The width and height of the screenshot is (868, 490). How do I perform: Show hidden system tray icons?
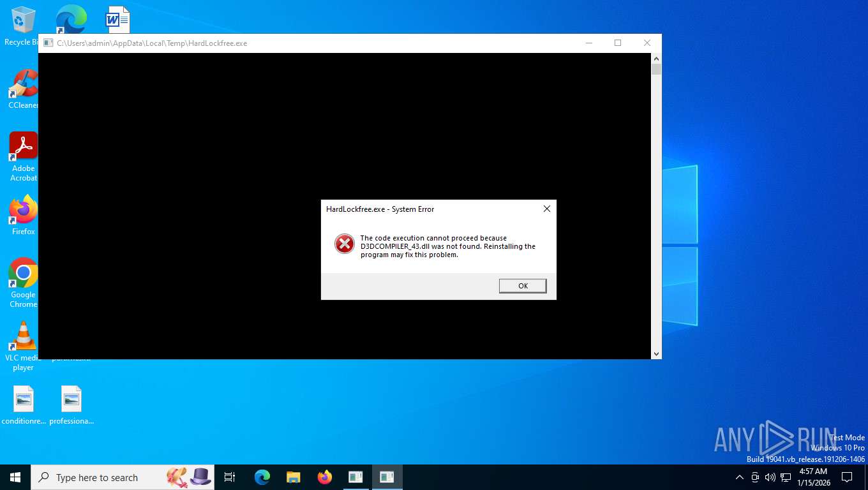pos(739,477)
